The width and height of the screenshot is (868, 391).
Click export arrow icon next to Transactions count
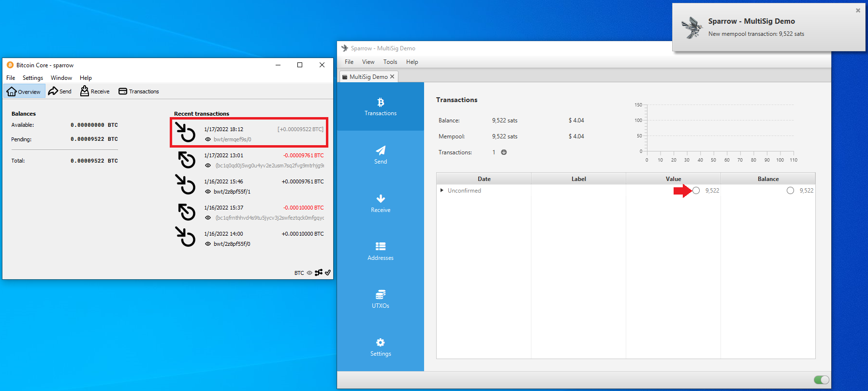(x=504, y=152)
